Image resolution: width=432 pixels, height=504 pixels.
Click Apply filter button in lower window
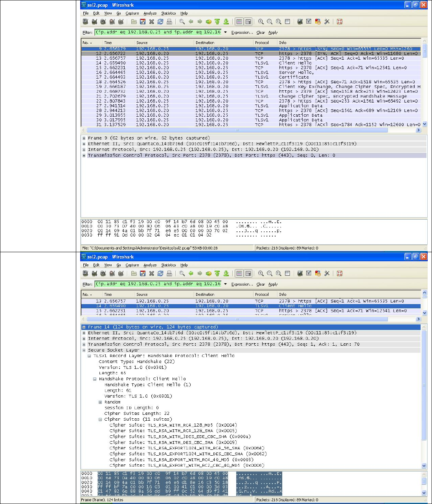[273, 284]
